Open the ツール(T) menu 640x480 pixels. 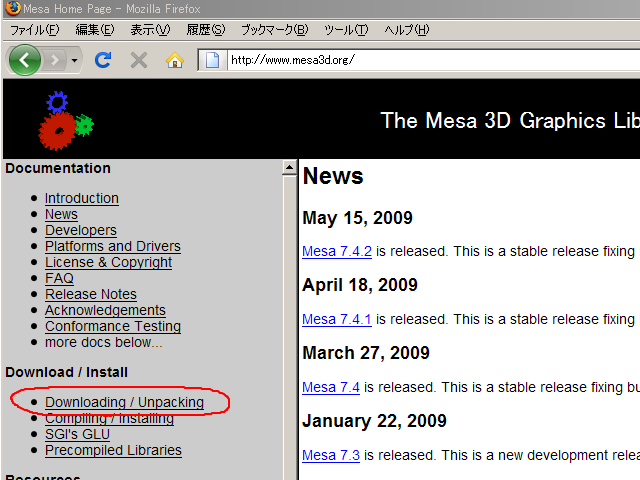pyautogui.click(x=346, y=30)
